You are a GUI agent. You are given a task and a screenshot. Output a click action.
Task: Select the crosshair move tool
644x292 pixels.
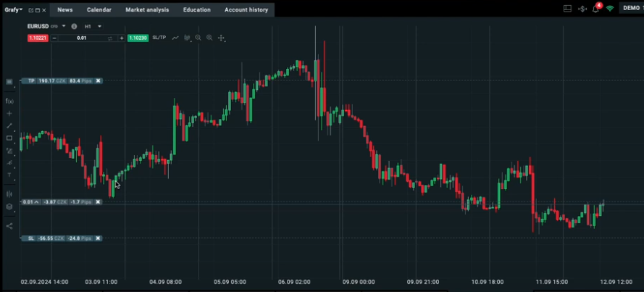coord(221,38)
